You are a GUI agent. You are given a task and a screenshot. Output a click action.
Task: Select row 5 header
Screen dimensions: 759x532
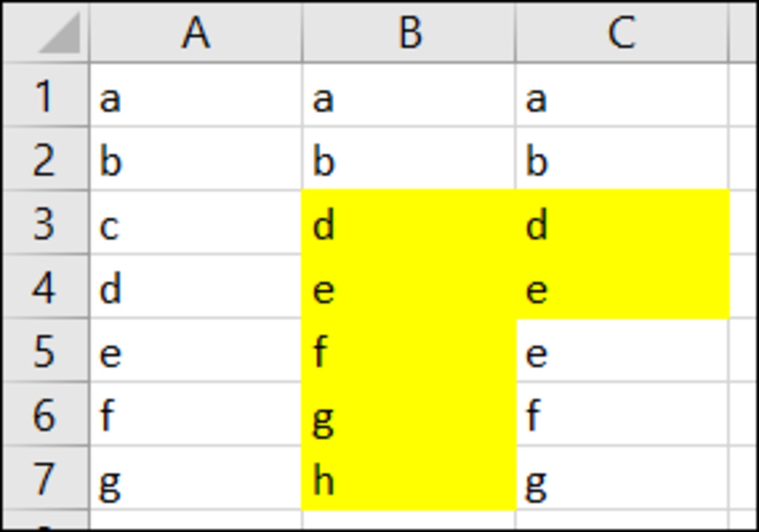tap(45, 350)
